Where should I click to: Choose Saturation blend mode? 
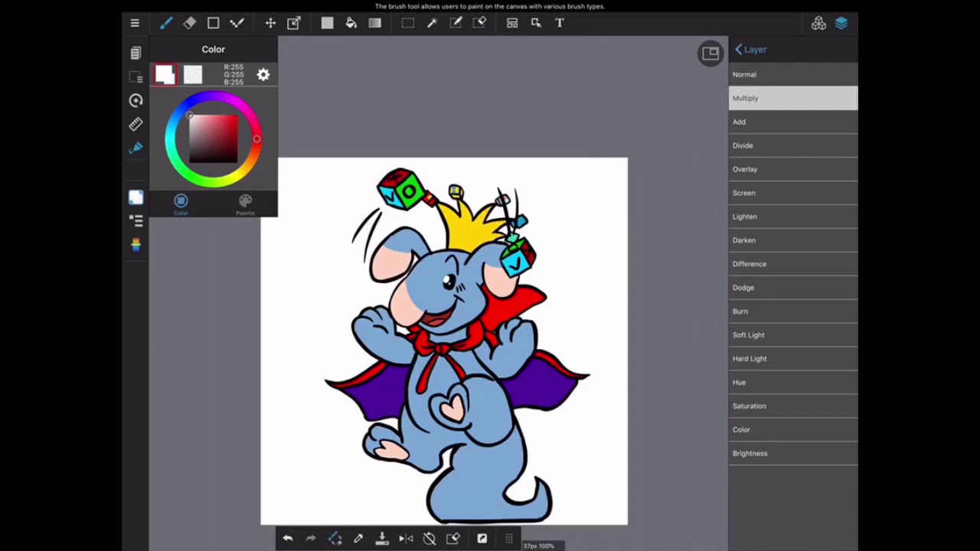click(793, 406)
